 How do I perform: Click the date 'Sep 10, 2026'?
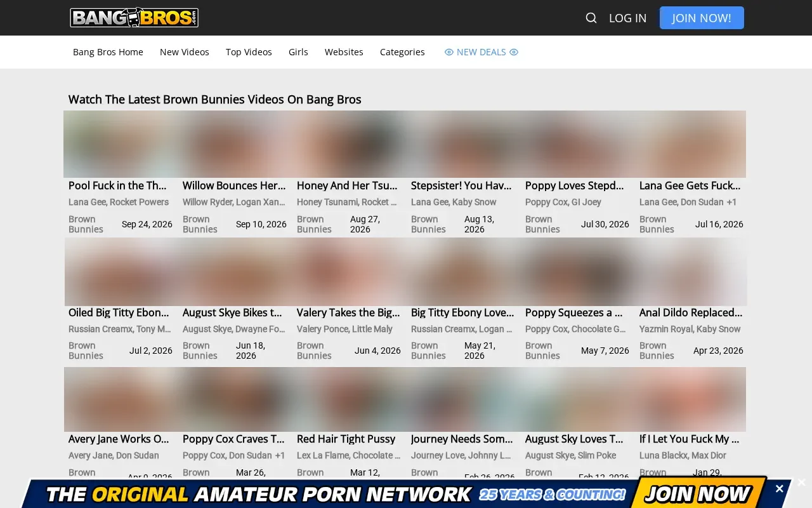(261, 224)
